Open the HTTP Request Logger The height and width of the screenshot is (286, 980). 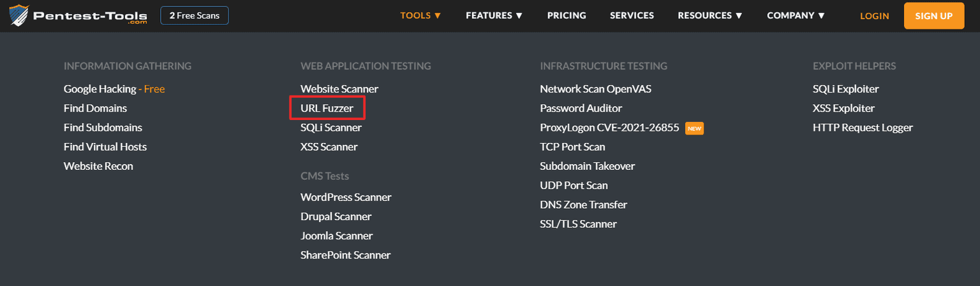pos(863,128)
